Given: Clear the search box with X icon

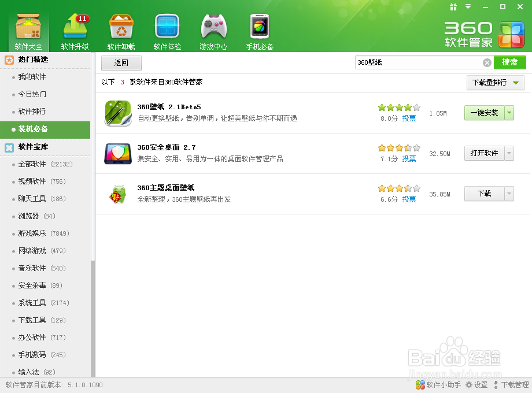Looking at the screenshot, I should pos(487,63).
